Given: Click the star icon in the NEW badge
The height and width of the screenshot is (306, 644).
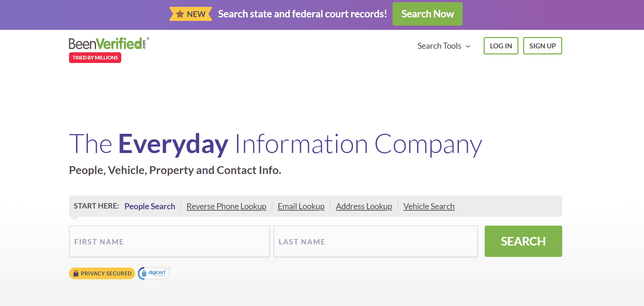Looking at the screenshot, I should tap(180, 14).
